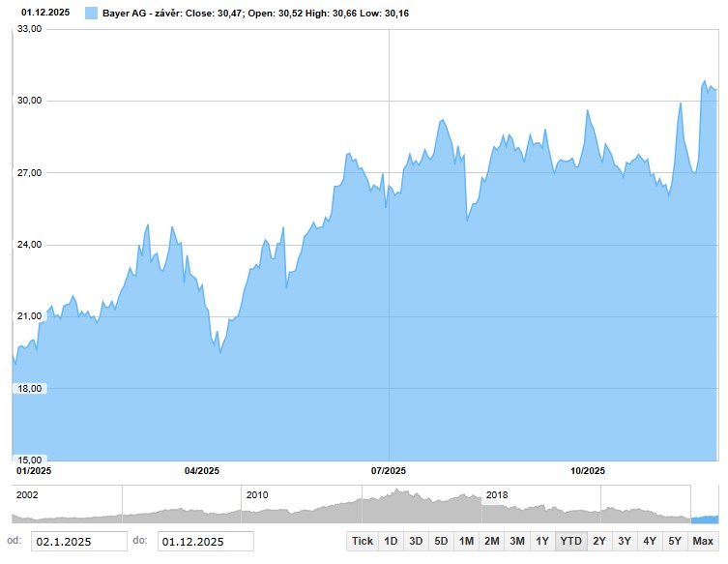Click the highlighted blue navigator selection
This screenshot has width=728, height=564.
click(x=705, y=518)
